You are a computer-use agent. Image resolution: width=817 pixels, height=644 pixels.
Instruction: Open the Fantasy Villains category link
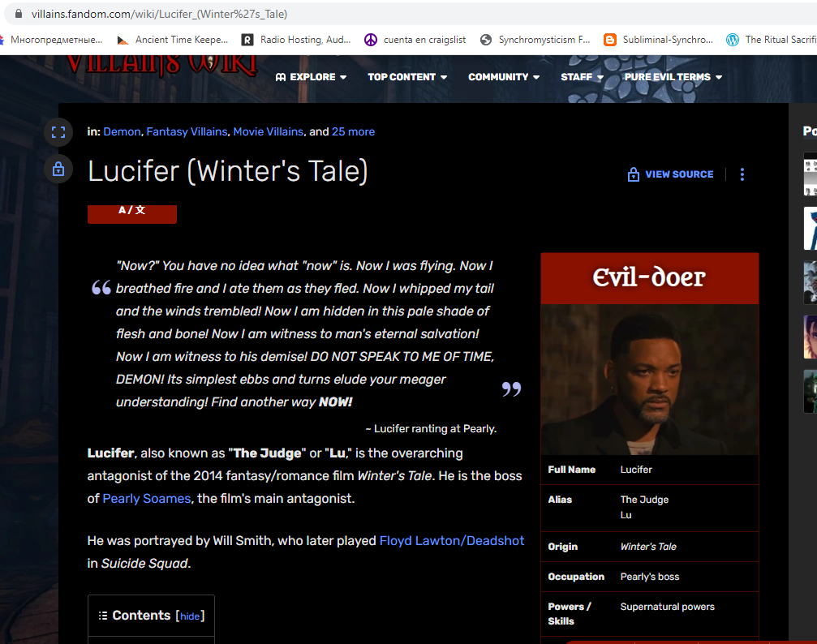[187, 132]
